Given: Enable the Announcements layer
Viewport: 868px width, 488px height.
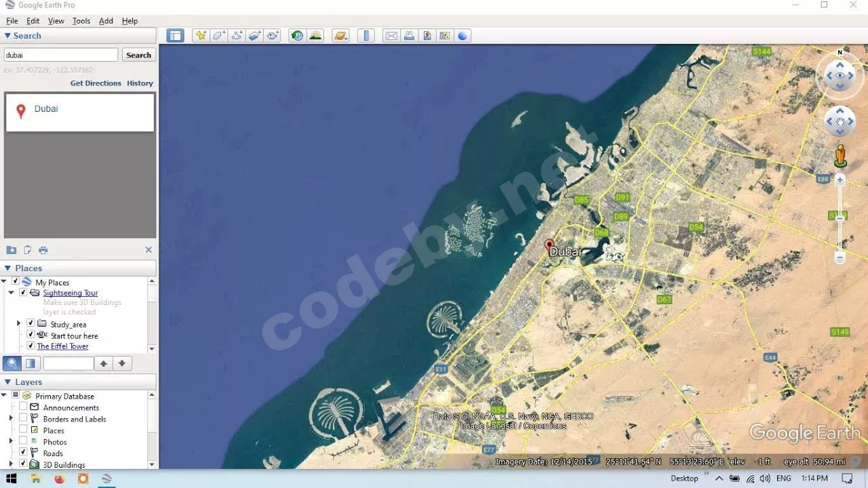Looking at the screenshot, I should tap(23, 407).
